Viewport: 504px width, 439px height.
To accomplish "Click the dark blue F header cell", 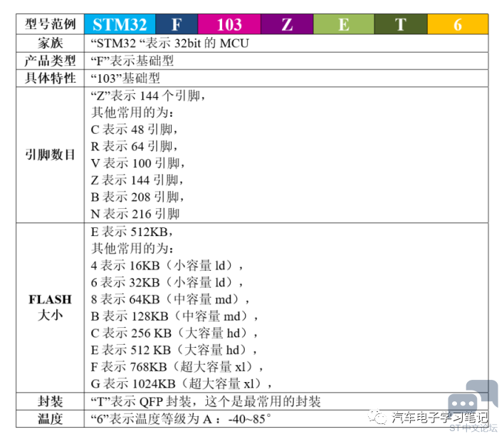I will pos(177,24).
